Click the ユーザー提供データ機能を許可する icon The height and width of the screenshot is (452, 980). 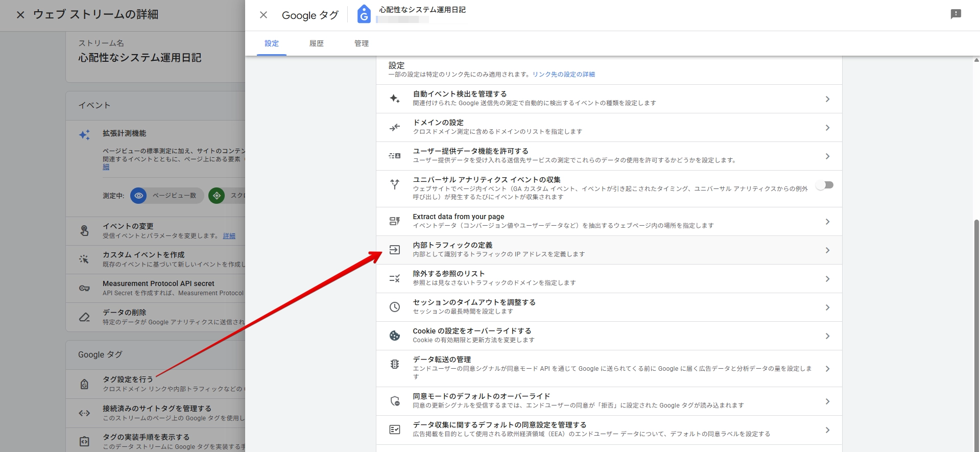coord(395,156)
